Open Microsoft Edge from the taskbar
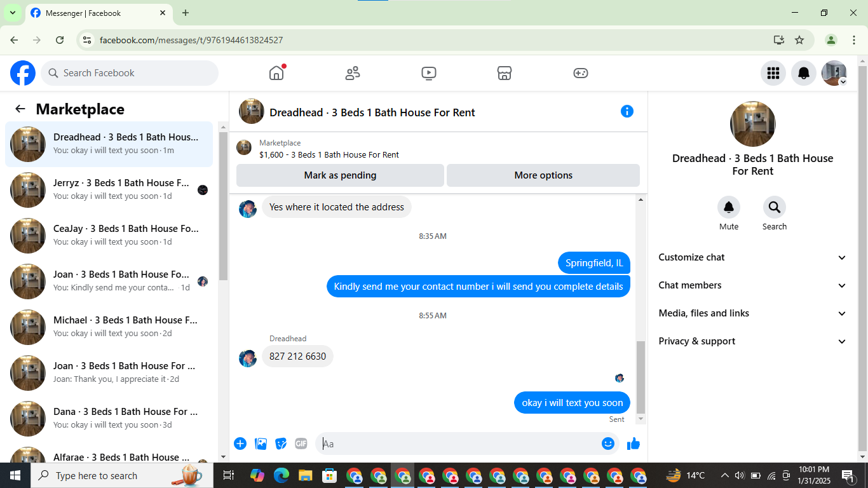Image resolution: width=868 pixels, height=488 pixels. click(x=281, y=475)
